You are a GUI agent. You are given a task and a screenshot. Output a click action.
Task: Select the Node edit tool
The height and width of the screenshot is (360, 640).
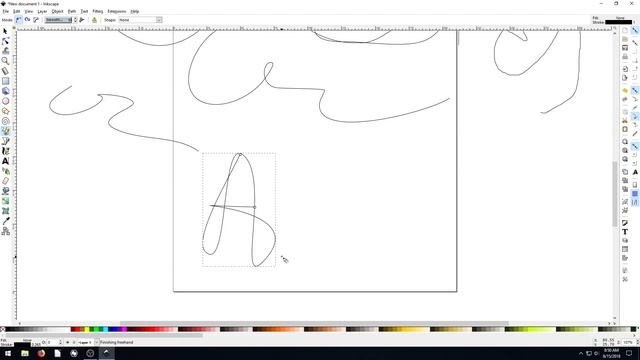[5, 41]
